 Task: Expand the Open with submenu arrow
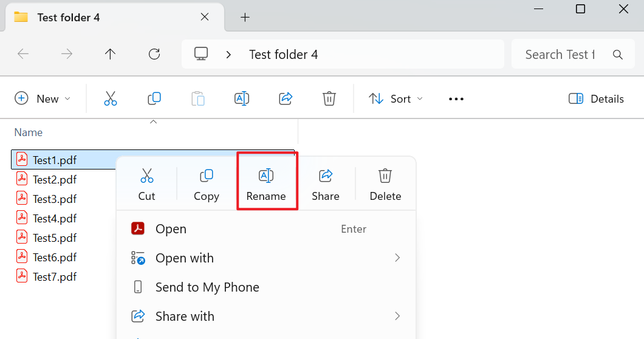(397, 258)
